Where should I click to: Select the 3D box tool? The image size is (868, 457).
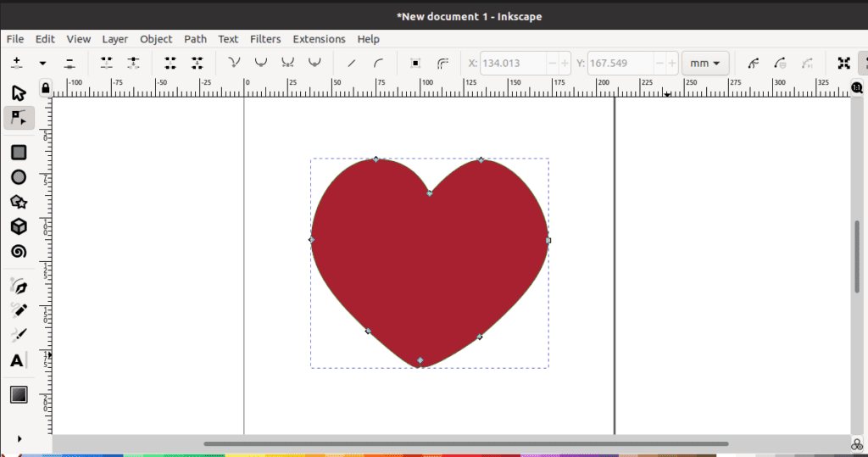pyautogui.click(x=19, y=226)
